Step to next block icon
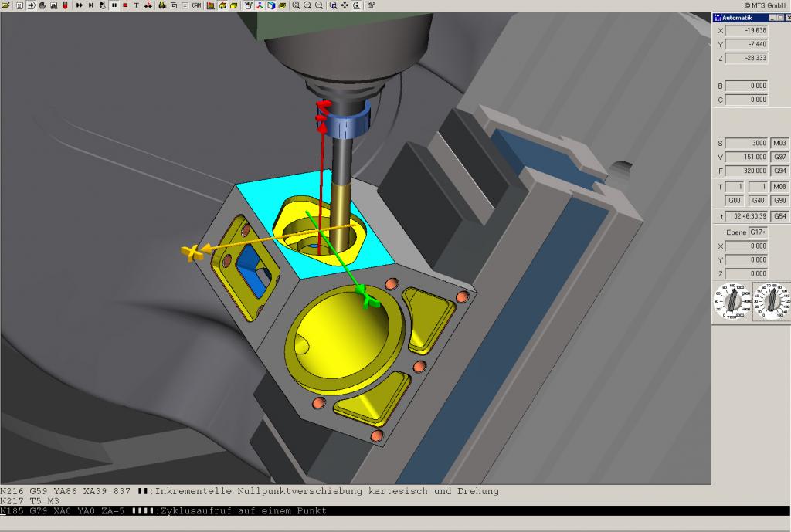Screen dimensions: 791x532 tap(91, 5)
